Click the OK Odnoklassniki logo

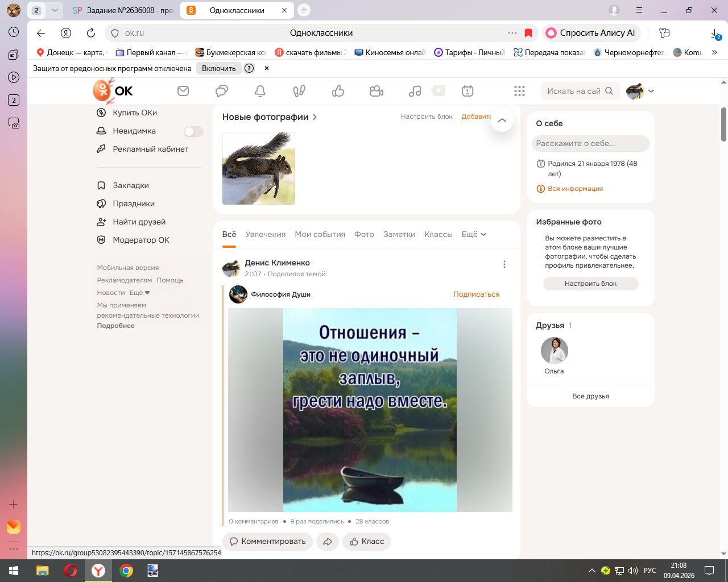(x=113, y=91)
